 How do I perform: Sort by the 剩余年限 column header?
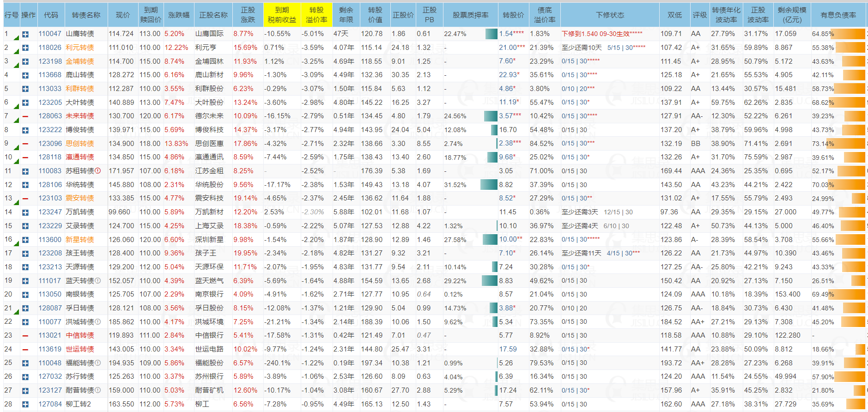346,15
